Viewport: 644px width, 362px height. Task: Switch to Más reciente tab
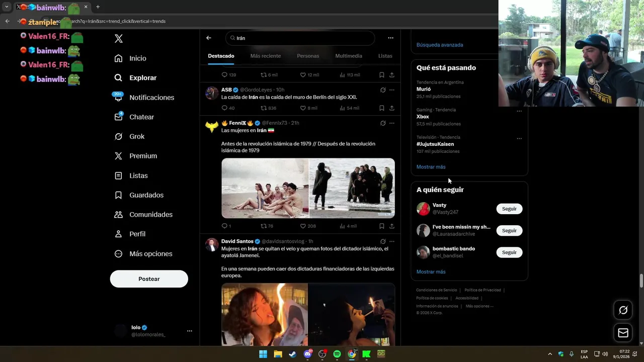coord(266,56)
